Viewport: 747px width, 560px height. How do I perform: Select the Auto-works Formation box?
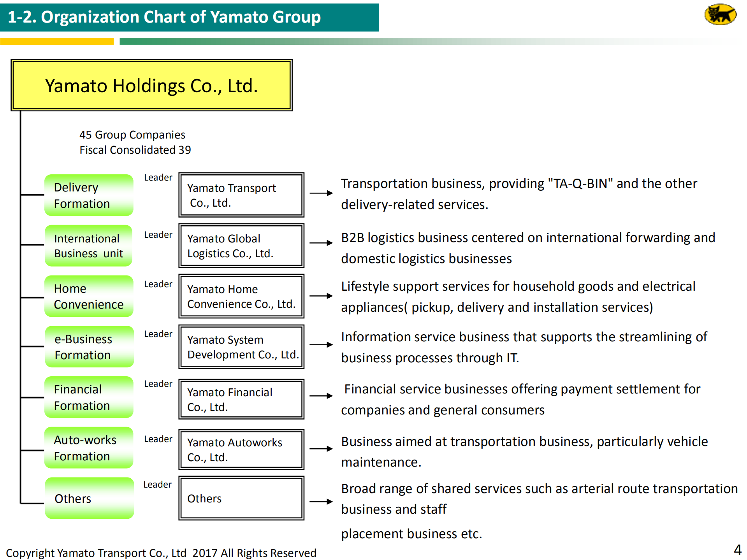[89, 448]
